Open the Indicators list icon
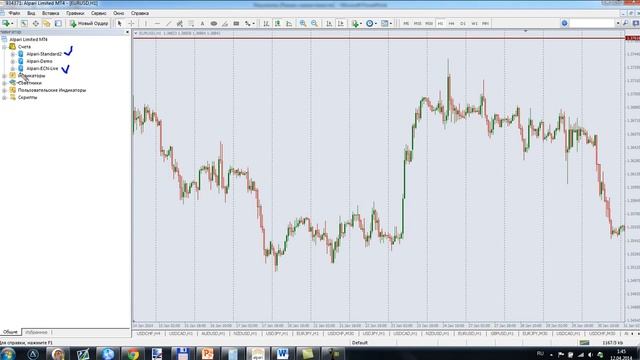Image resolution: width=640 pixels, height=360 pixels. pyautogui.click(x=355, y=24)
